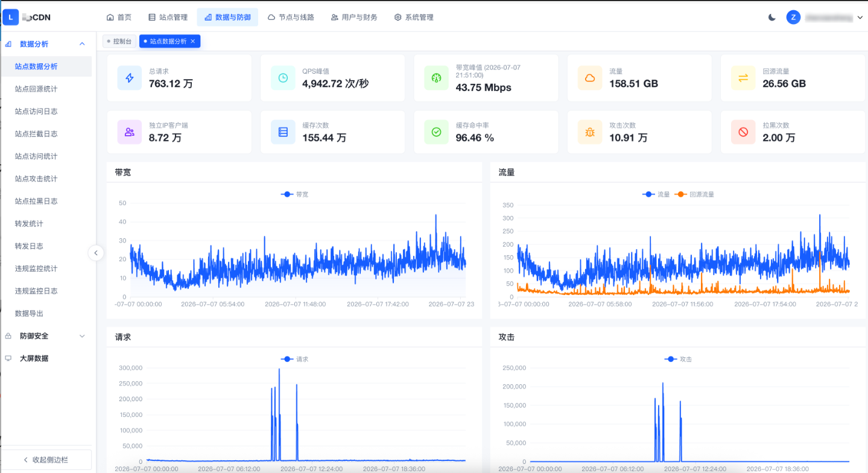
Task: Click the swap arrows icon on 回源流量 card
Action: 743,78
